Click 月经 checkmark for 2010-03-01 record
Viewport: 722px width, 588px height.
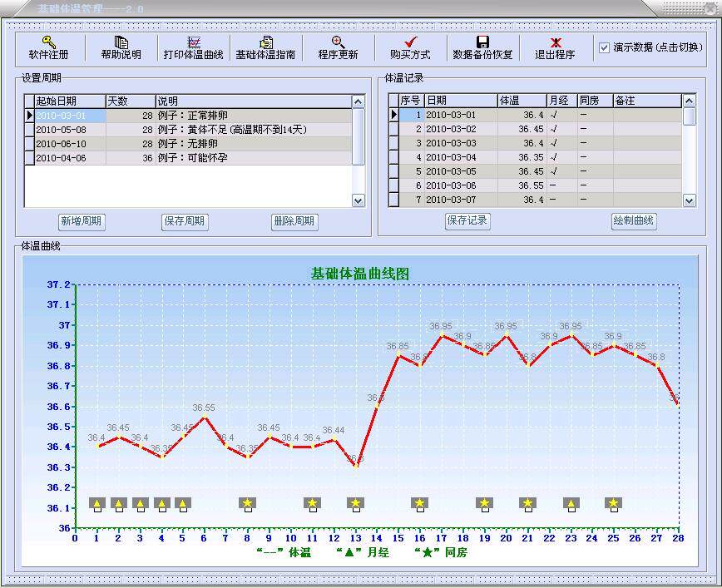pos(555,116)
